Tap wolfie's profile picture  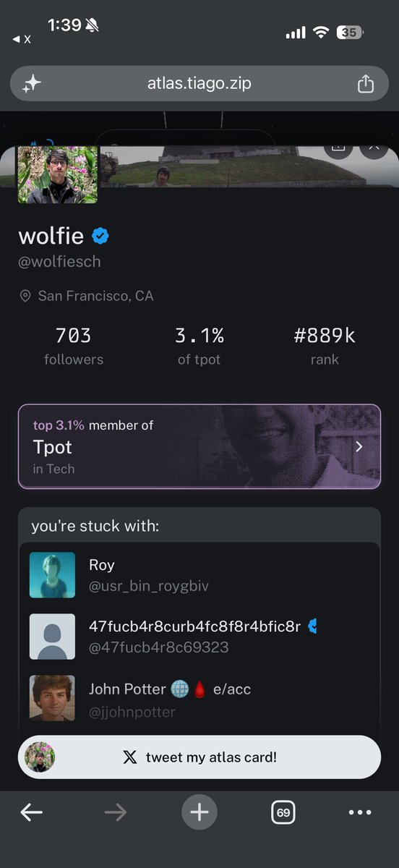pos(57,174)
